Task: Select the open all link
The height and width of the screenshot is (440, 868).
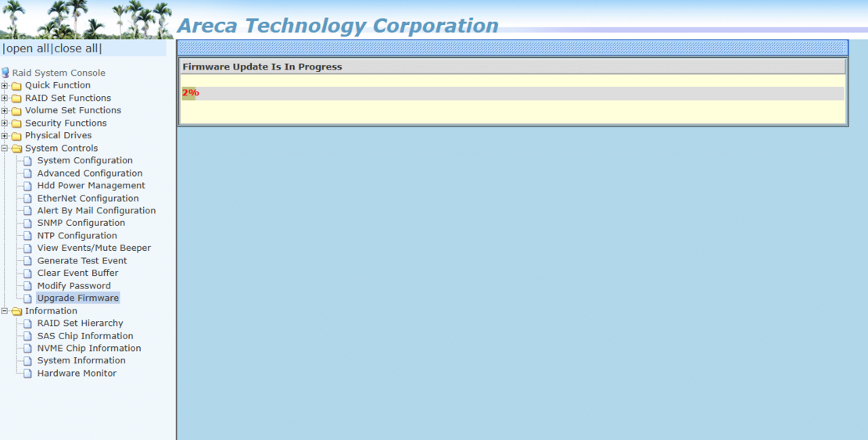Action: (x=27, y=48)
